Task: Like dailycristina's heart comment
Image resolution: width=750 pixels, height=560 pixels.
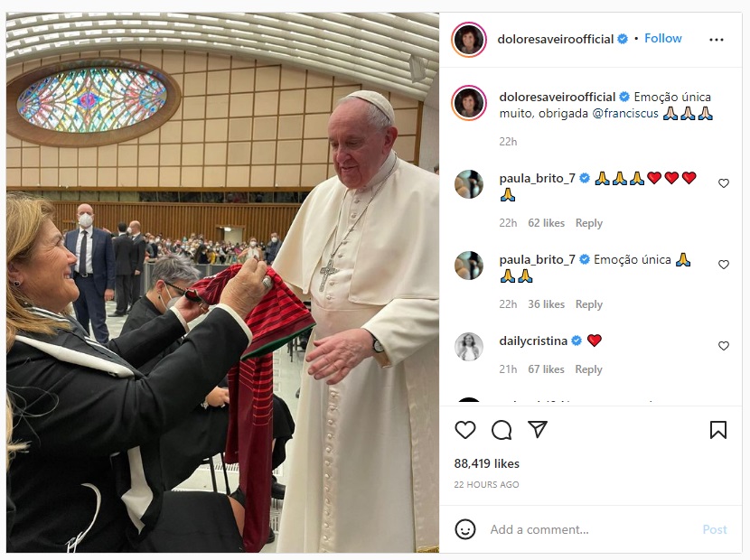Action: tap(724, 346)
